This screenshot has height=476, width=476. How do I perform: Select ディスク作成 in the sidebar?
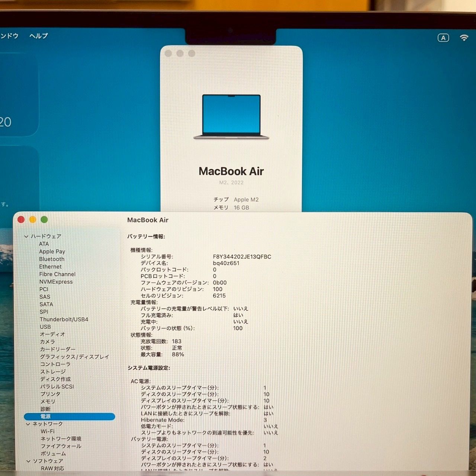click(55, 379)
